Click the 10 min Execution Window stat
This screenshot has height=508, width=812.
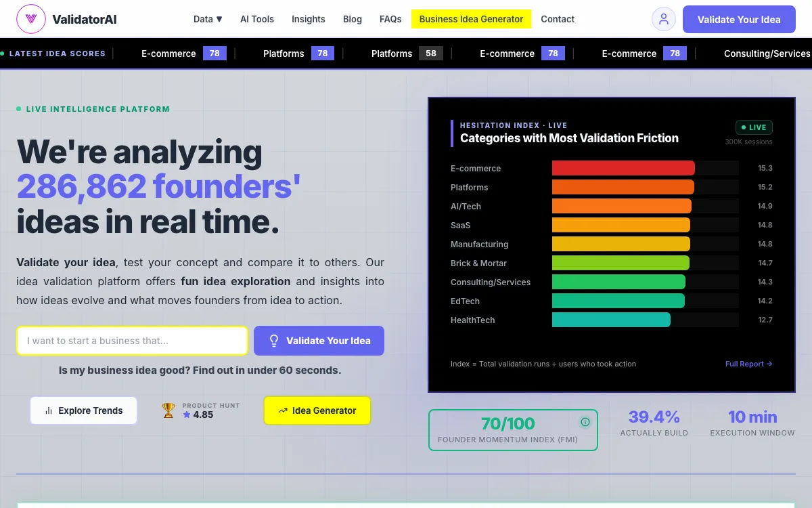(x=752, y=423)
